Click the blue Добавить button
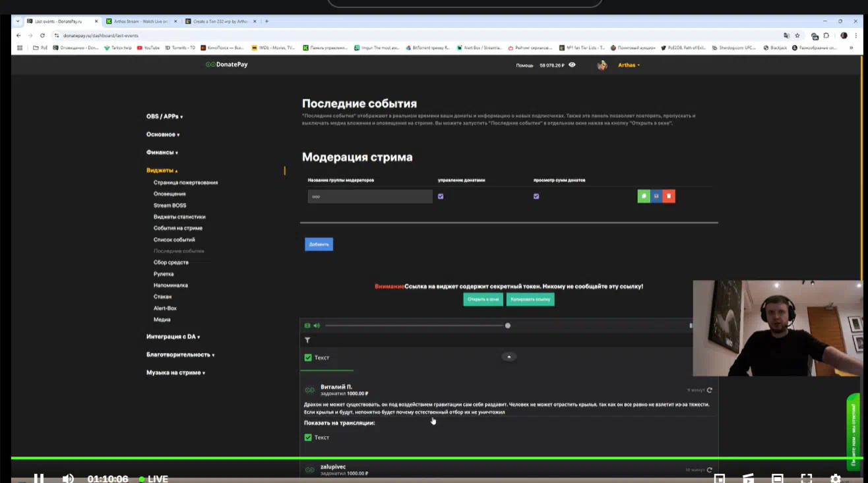868x483 pixels. click(x=319, y=244)
